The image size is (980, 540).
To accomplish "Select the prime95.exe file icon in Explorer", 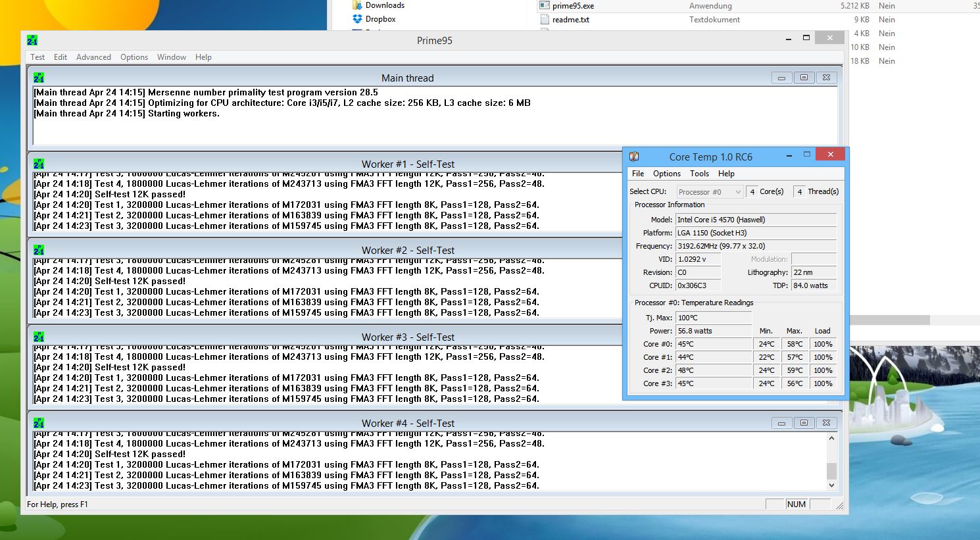I will coord(545,5).
